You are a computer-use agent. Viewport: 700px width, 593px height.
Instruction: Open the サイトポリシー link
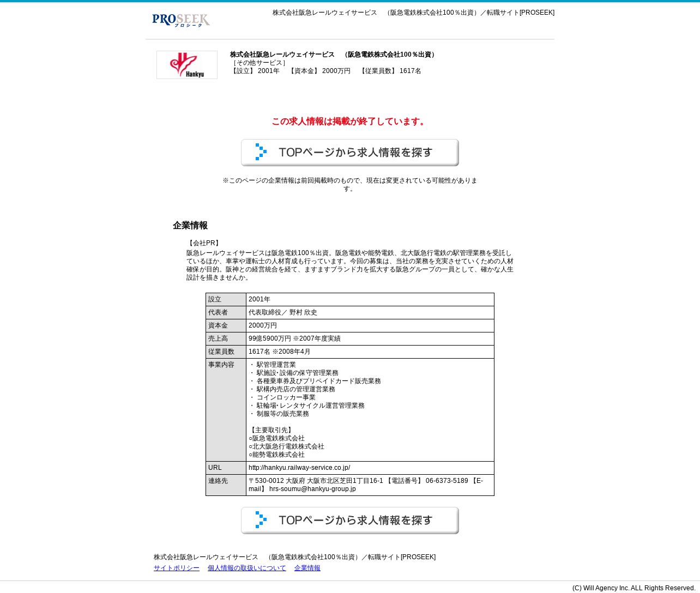point(177,568)
